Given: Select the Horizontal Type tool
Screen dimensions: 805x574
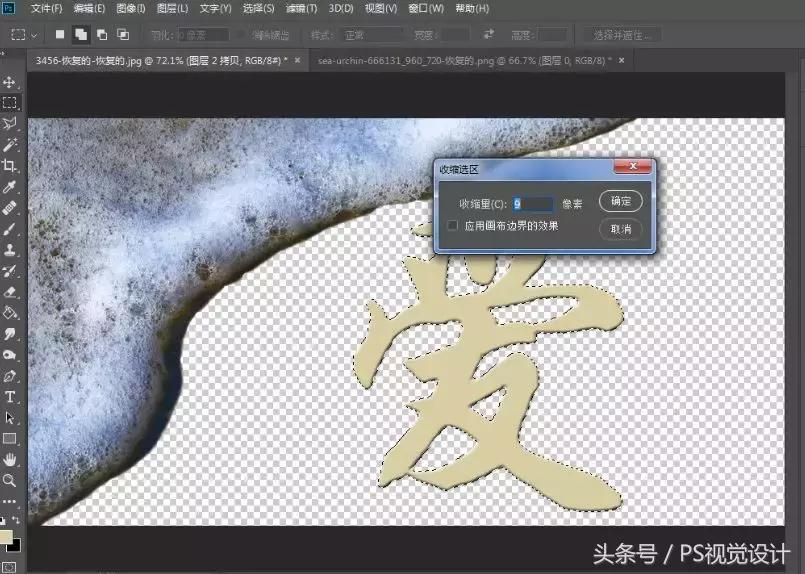Looking at the screenshot, I should pyautogui.click(x=9, y=397).
